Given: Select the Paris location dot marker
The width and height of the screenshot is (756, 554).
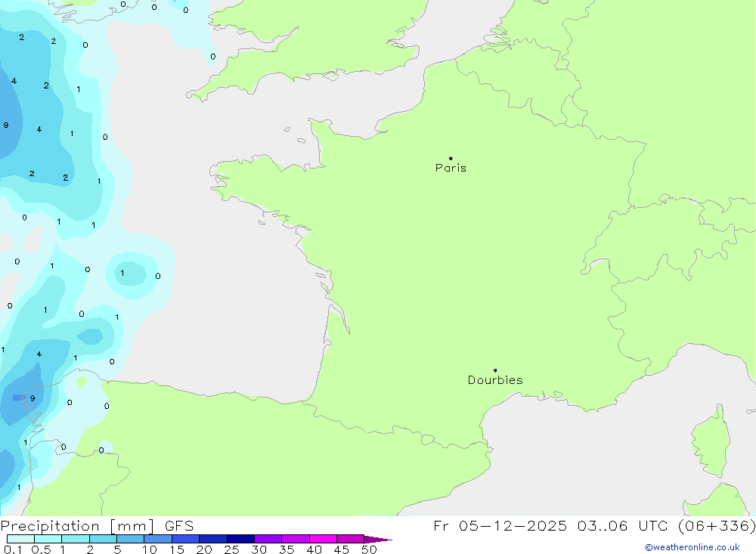Looking at the screenshot, I should [x=451, y=158].
